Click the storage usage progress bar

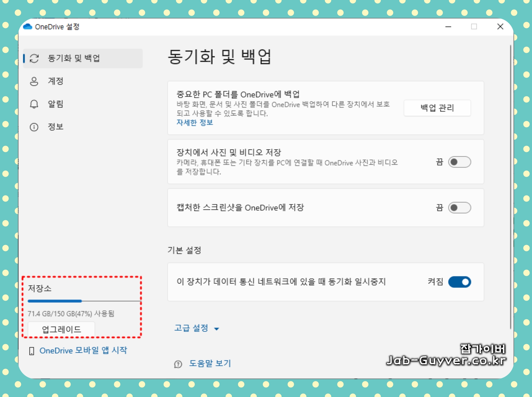pos(84,301)
